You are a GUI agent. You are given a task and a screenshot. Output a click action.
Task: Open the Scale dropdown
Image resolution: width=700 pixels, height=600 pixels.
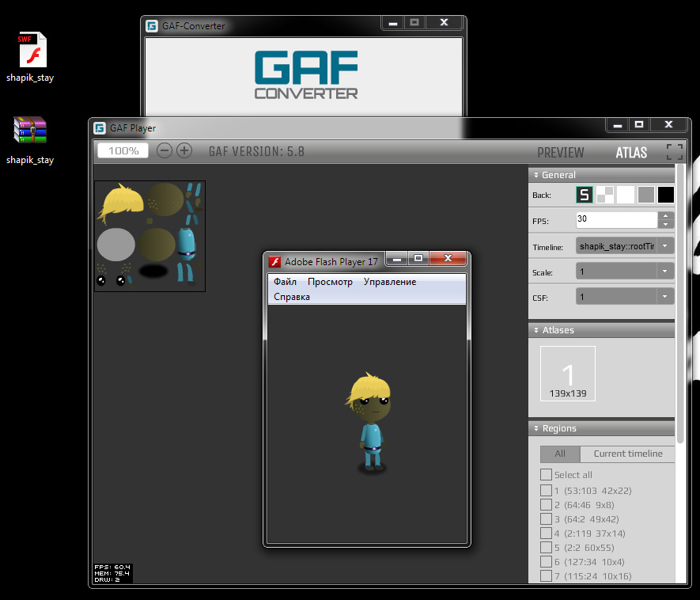pyautogui.click(x=625, y=272)
